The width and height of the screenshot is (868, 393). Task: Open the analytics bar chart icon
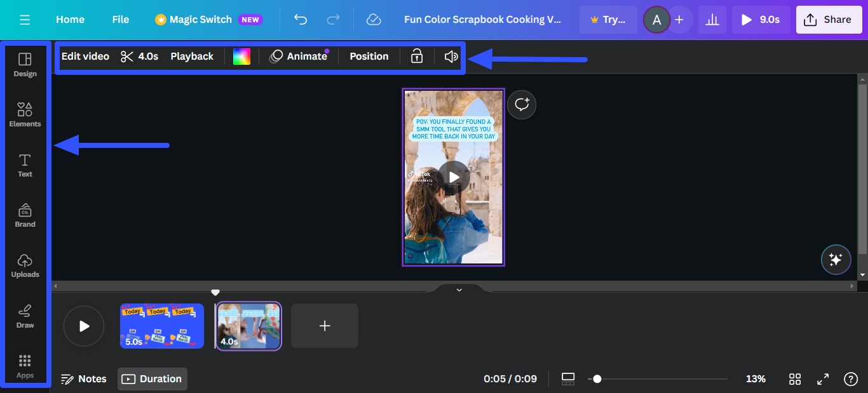pos(712,20)
